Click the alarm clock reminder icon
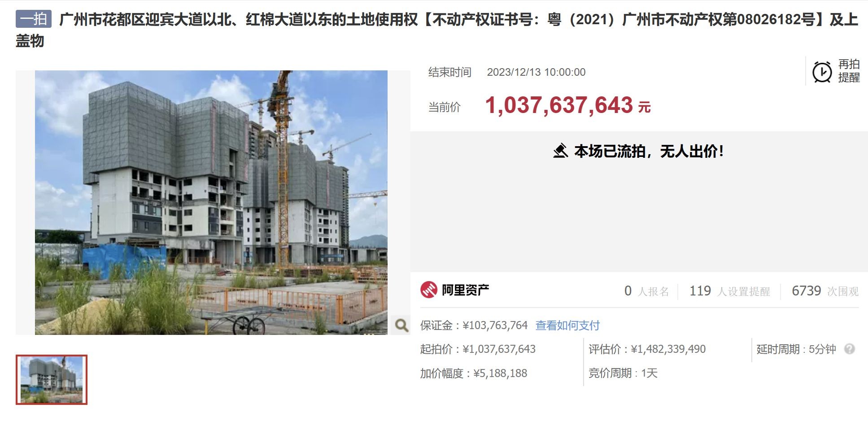The width and height of the screenshot is (868, 421). [x=822, y=72]
